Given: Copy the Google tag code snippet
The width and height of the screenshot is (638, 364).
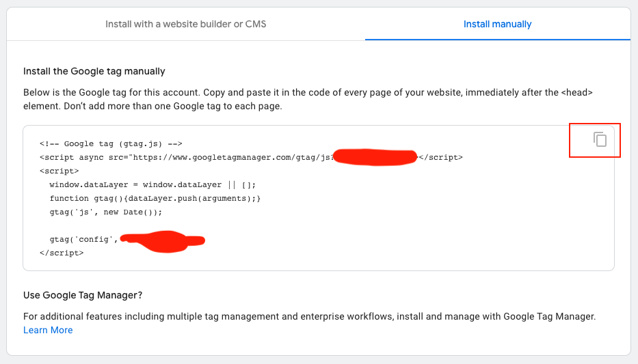Looking at the screenshot, I should tap(600, 139).
